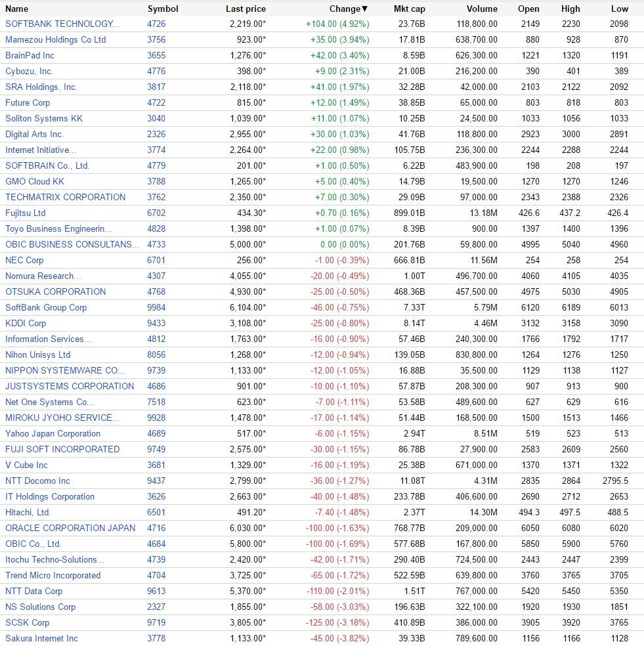Click symbol 4726 link

pos(157,24)
